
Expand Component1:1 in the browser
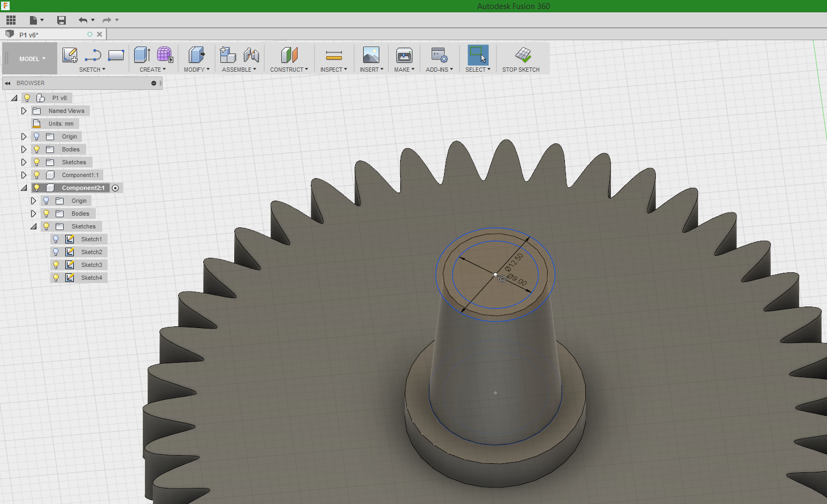[24, 175]
